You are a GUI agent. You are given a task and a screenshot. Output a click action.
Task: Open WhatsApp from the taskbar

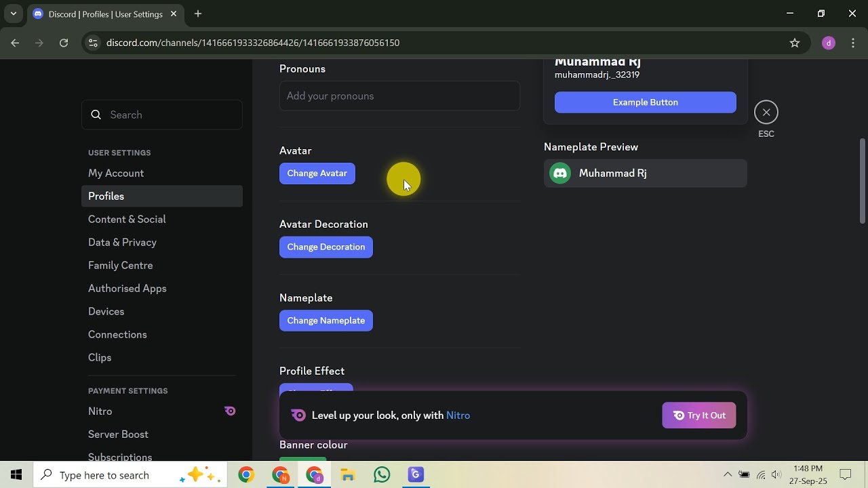tap(382, 475)
